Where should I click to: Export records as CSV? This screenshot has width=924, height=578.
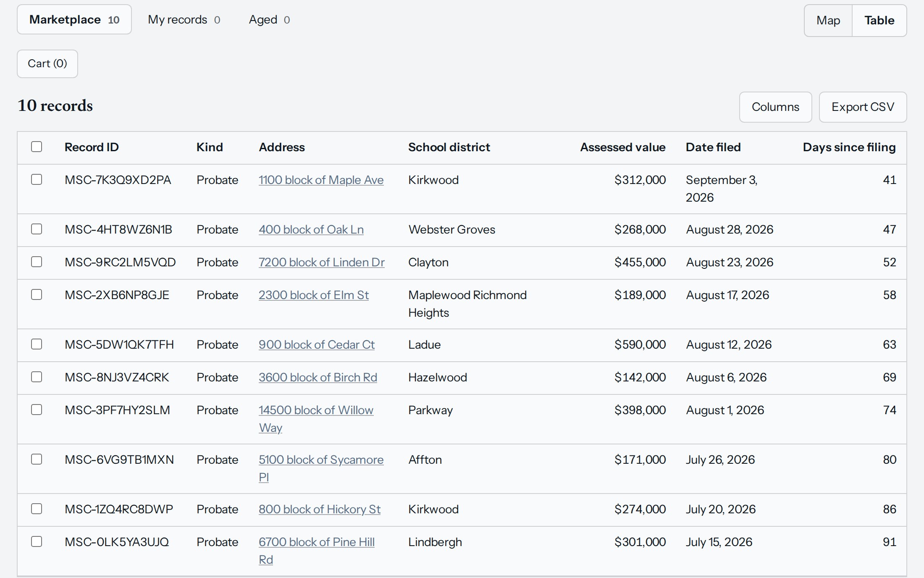[x=863, y=107]
